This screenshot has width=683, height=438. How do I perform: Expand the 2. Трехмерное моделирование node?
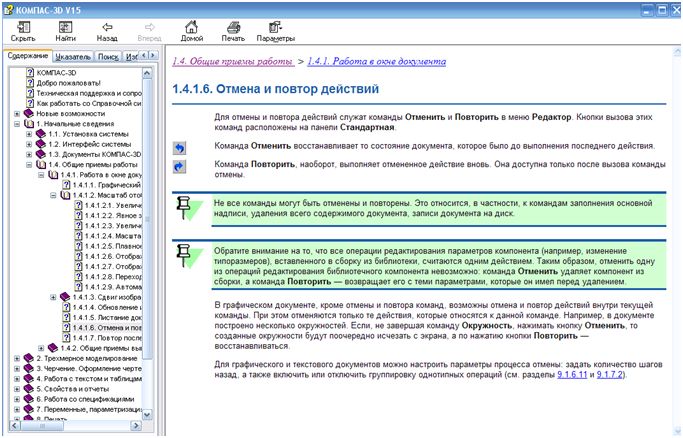[17, 358]
